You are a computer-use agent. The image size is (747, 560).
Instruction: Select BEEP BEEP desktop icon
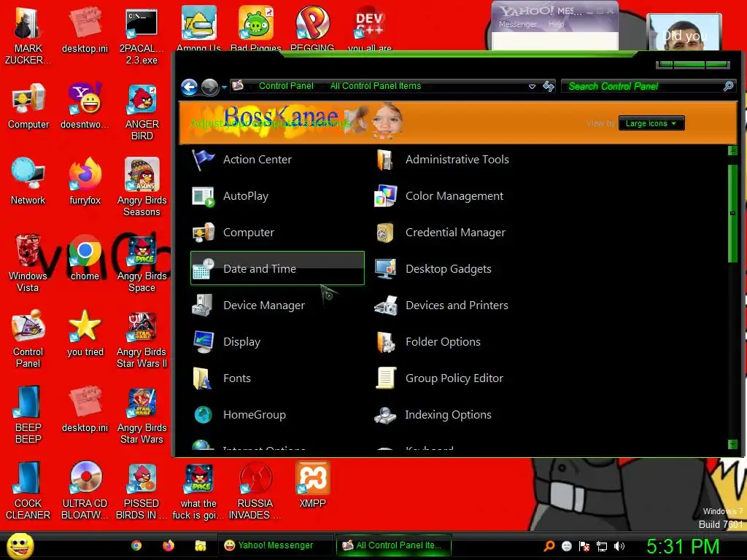click(28, 414)
